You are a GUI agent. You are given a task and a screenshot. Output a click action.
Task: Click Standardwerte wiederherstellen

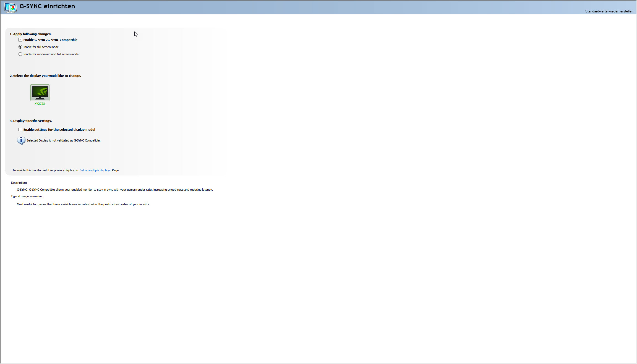click(609, 11)
